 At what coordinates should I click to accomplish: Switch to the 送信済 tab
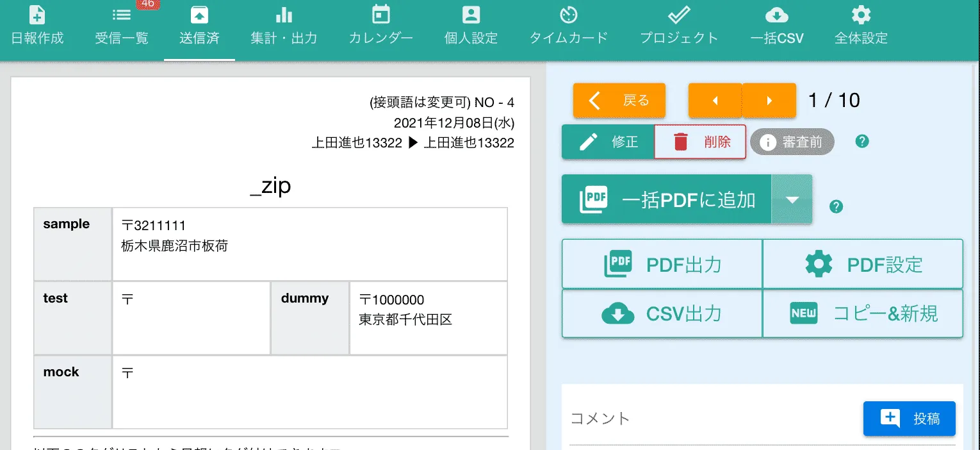click(x=199, y=27)
